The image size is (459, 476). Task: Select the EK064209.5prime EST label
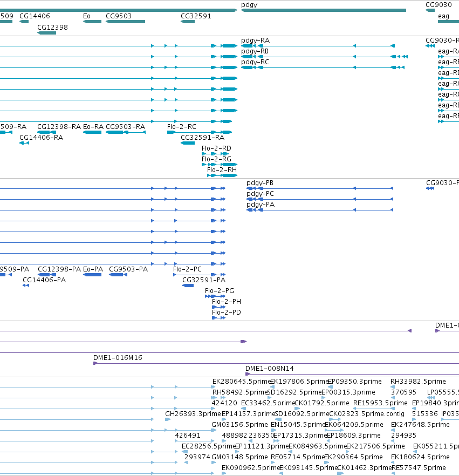pyautogui.click(x=354, y=424)
